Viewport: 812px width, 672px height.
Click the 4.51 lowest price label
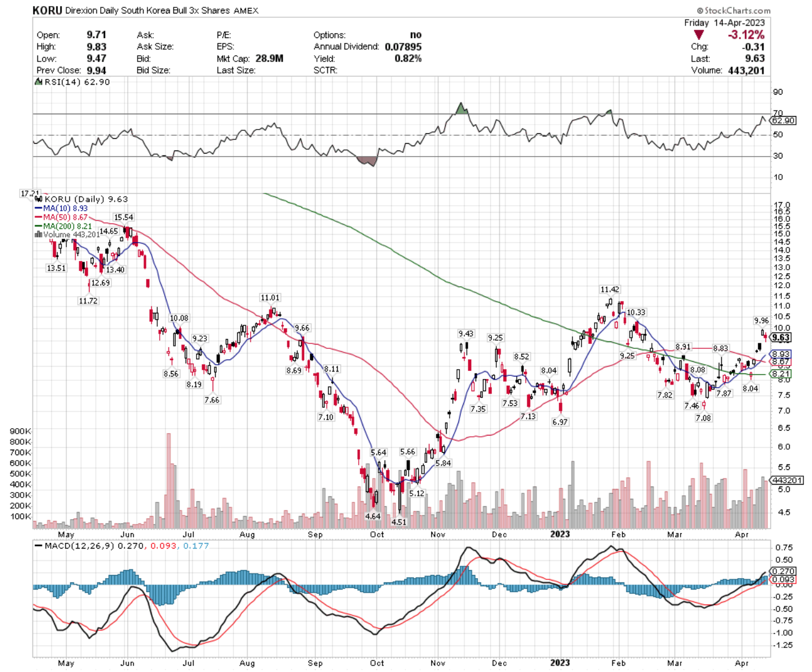[x=399, y=522]
